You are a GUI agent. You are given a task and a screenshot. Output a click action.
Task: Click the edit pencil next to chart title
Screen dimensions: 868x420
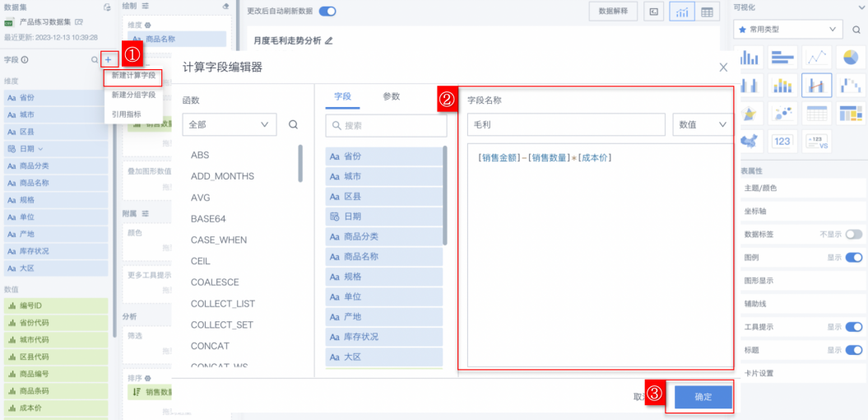tap(329, 40)
